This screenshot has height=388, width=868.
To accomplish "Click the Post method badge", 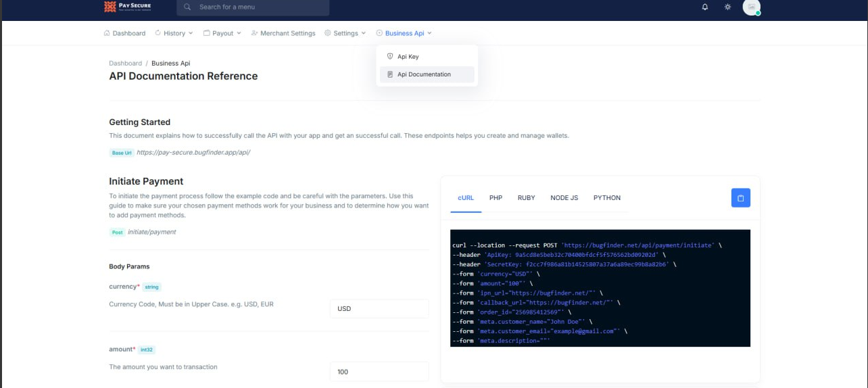I will pyautogui.click(x=118, y=232).
